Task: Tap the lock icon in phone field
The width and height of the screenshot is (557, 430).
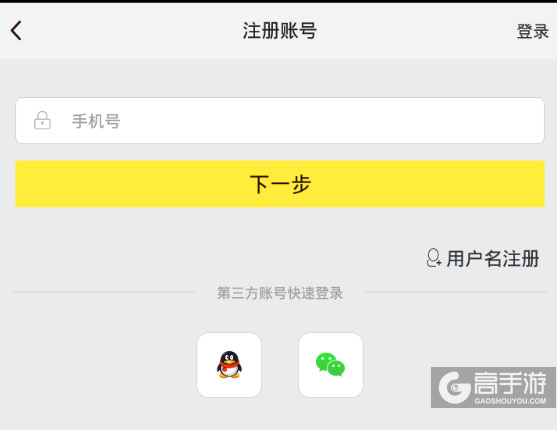Action: point(42,120)
